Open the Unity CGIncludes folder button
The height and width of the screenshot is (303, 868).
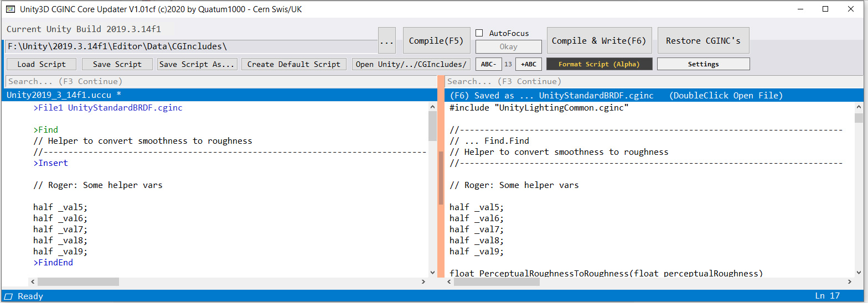click(412, 64)
